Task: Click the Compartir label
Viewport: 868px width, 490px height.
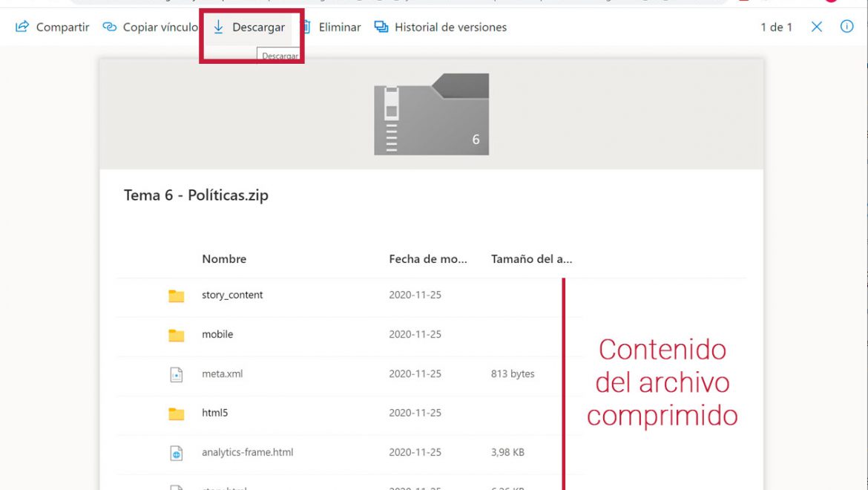Action: tap(62, 27)
